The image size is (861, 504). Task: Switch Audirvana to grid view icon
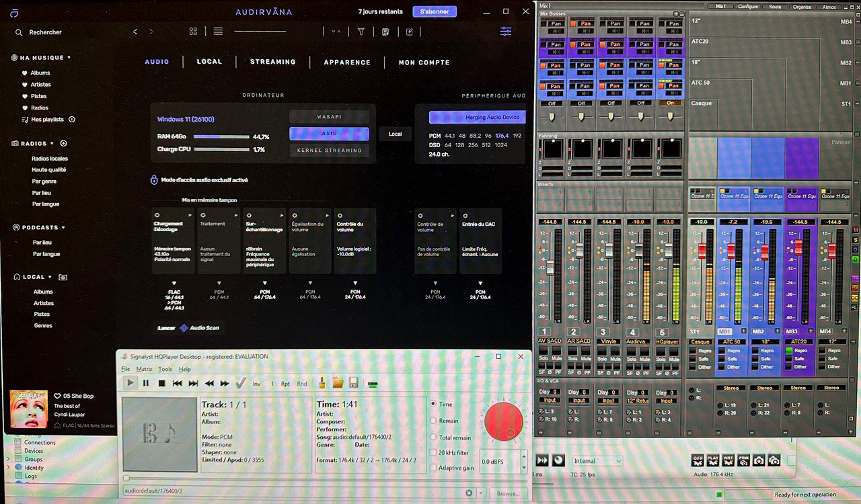click(x=193, y=31)
